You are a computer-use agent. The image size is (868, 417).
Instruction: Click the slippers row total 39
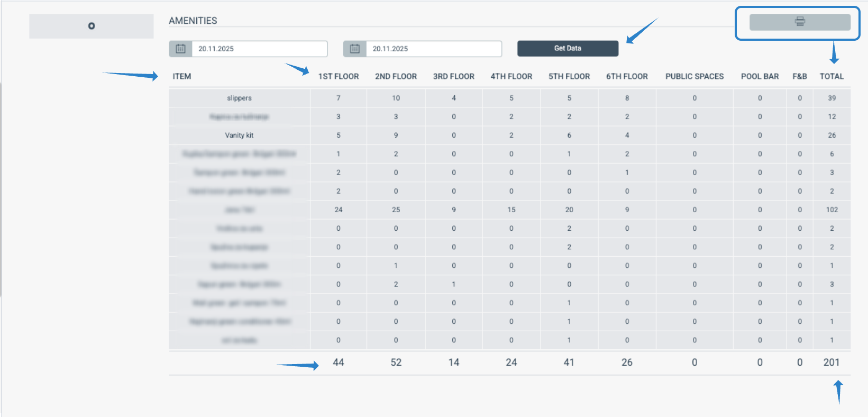(832, 98)
